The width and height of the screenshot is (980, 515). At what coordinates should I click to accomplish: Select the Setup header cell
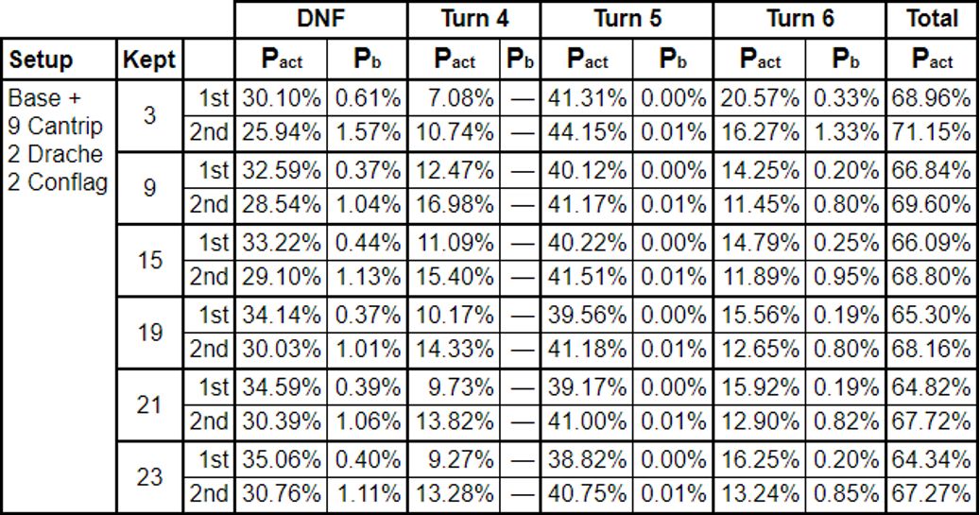click(59, 60)
